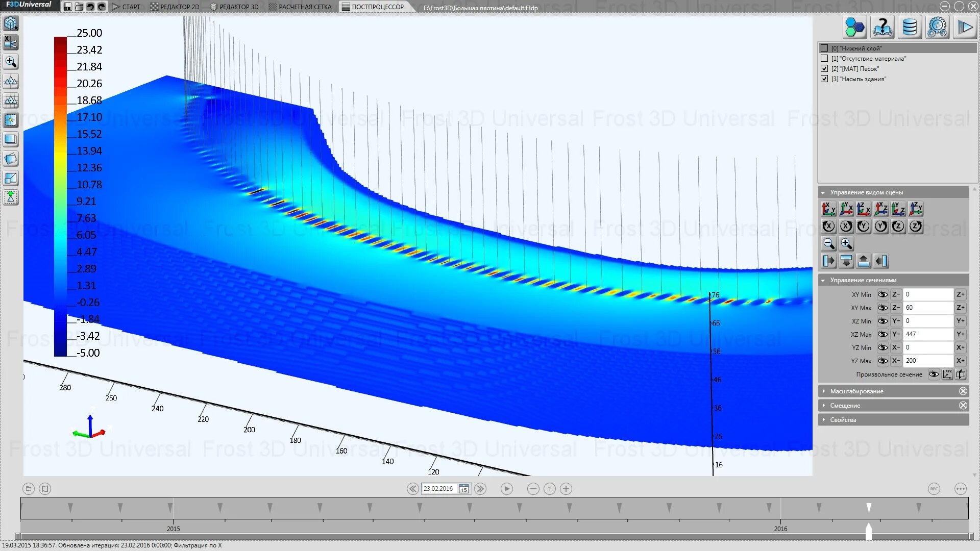Expand the Свойства section
This screenshot has width=980, height=551.
pos(843,420)
